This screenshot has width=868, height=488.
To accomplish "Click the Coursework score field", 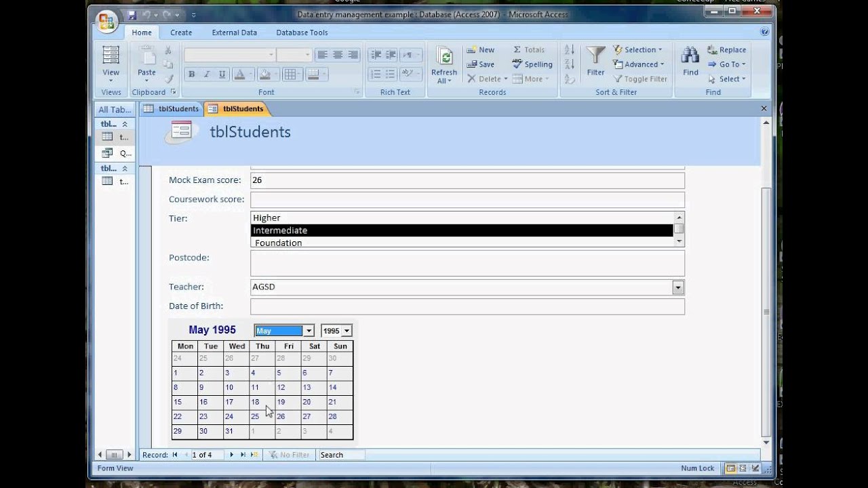I will pyautogui.click(x=467, y=199).
